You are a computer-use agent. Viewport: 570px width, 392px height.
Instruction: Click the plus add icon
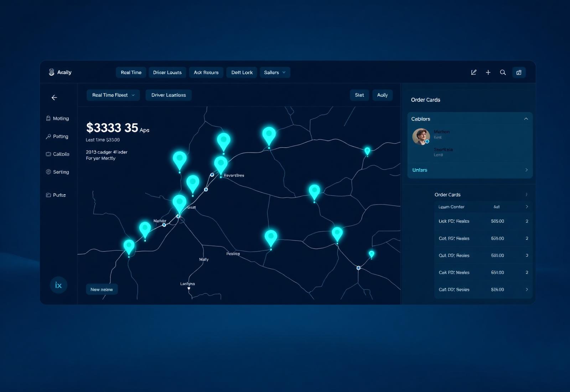[488, 72]
